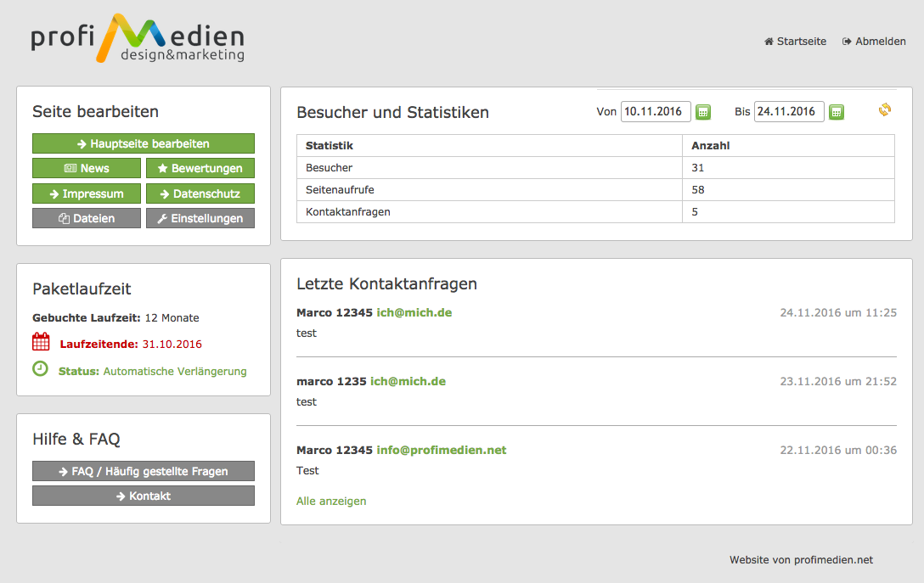Click the Kontakt button under Hilfe & FAQ

[144, 496]
